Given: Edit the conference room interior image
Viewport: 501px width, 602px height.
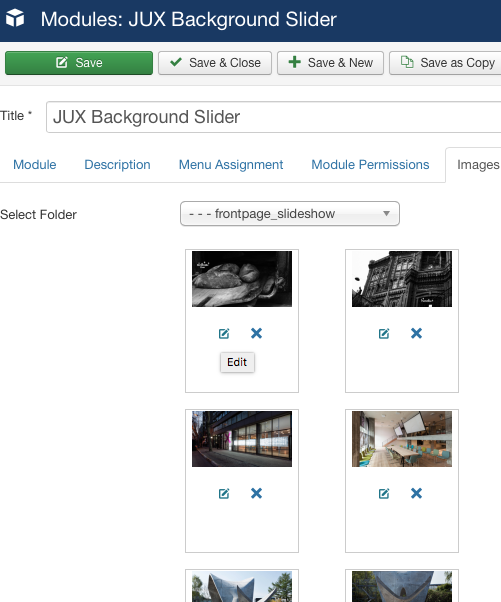Looking at the screenshot, I should coord(384,493).
